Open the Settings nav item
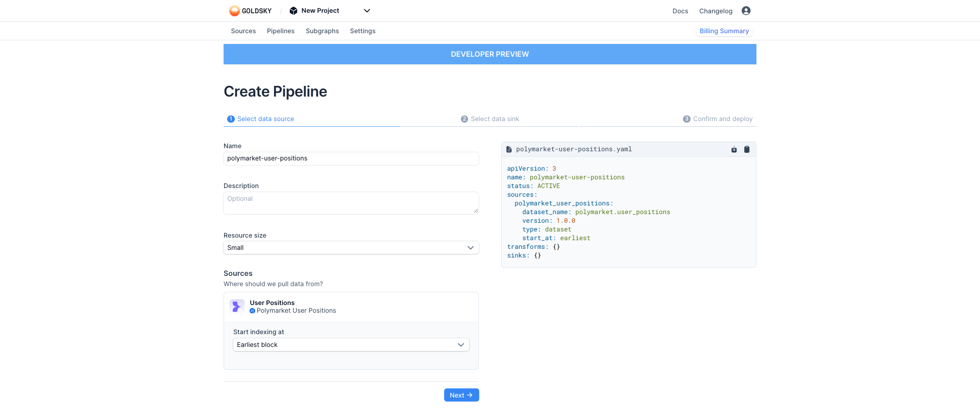The width and height of the screenshot is (980, 420). pyautogui.click(x=363, y=31)
